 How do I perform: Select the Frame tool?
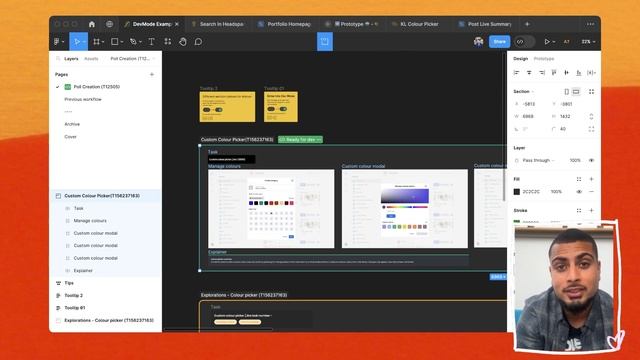96,42
